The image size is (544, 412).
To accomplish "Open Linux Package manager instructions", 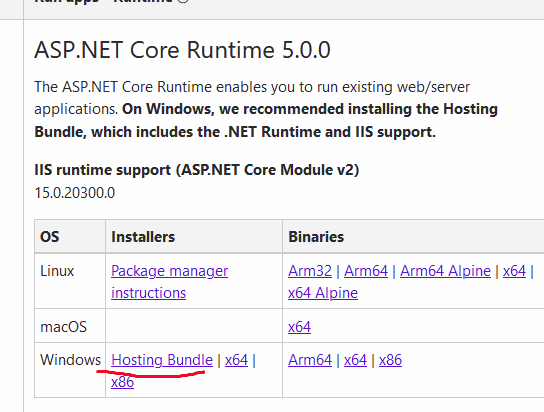I will (x=169, y=282).
